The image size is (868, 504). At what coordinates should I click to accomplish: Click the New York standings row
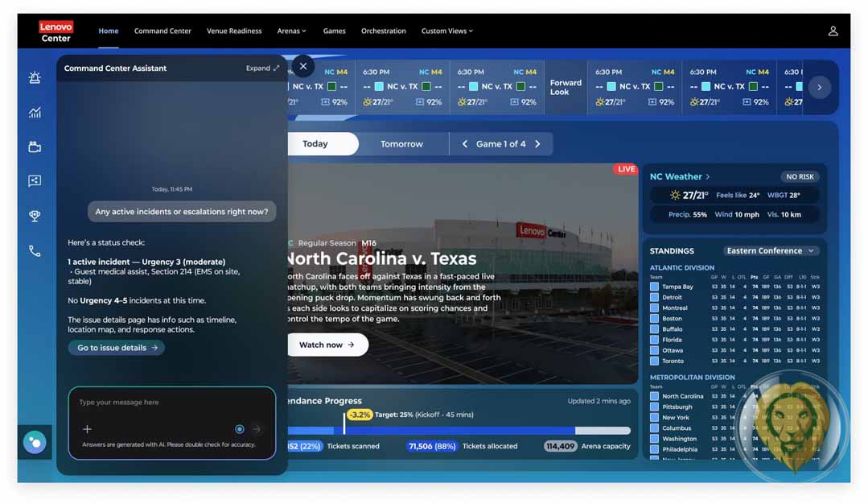pyautogui.click(x=734, y=418)
